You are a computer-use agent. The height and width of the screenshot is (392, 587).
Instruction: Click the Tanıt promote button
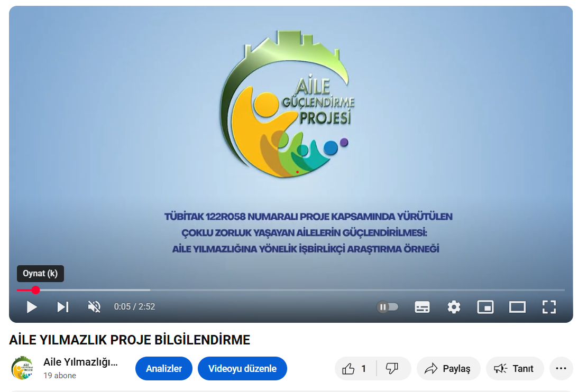coord(514,368)
